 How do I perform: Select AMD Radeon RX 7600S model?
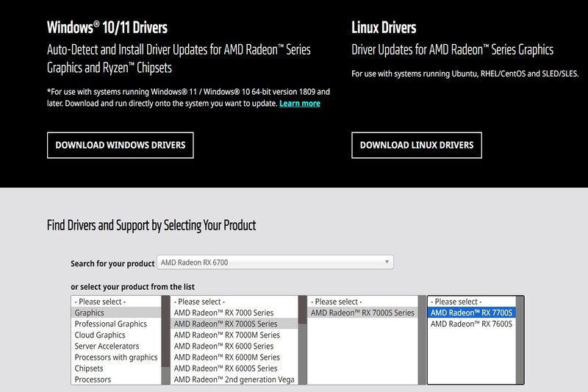471,324
